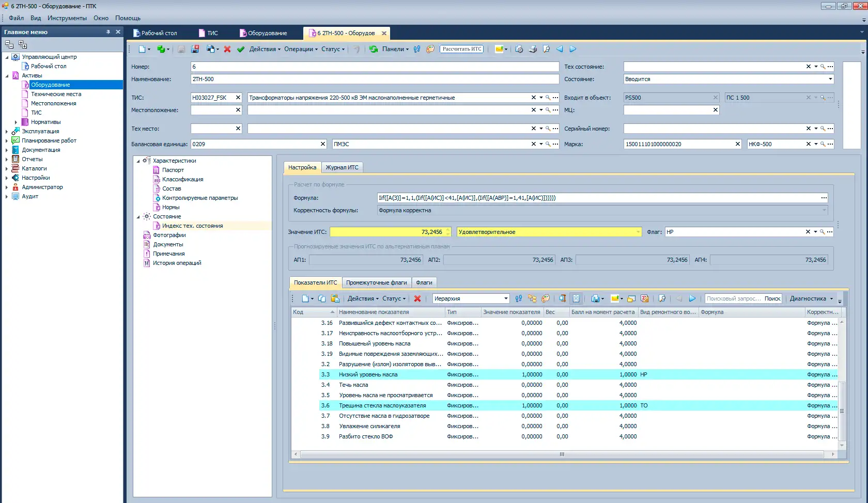The width and height of the screenshot is (868, 503).
Task: Go to next record with blue right arrow
Action: coord(573,50)
